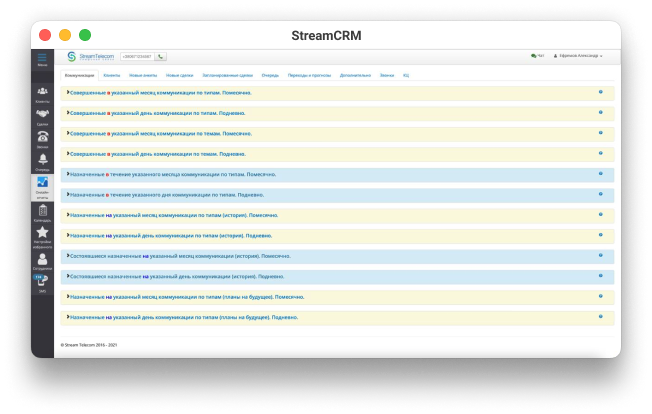Click the green phone call button

pos(161,57)
